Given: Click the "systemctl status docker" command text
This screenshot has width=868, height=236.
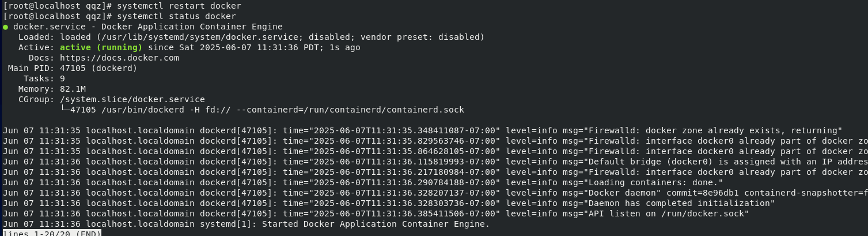Looking at the screenshot, I should [x=177, y=16].
